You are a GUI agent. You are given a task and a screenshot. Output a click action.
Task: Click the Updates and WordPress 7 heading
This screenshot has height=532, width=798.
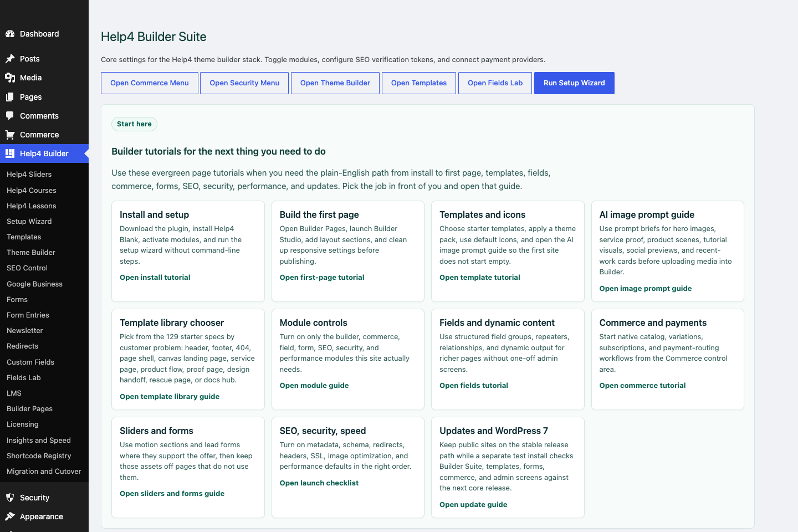(494, 431)
